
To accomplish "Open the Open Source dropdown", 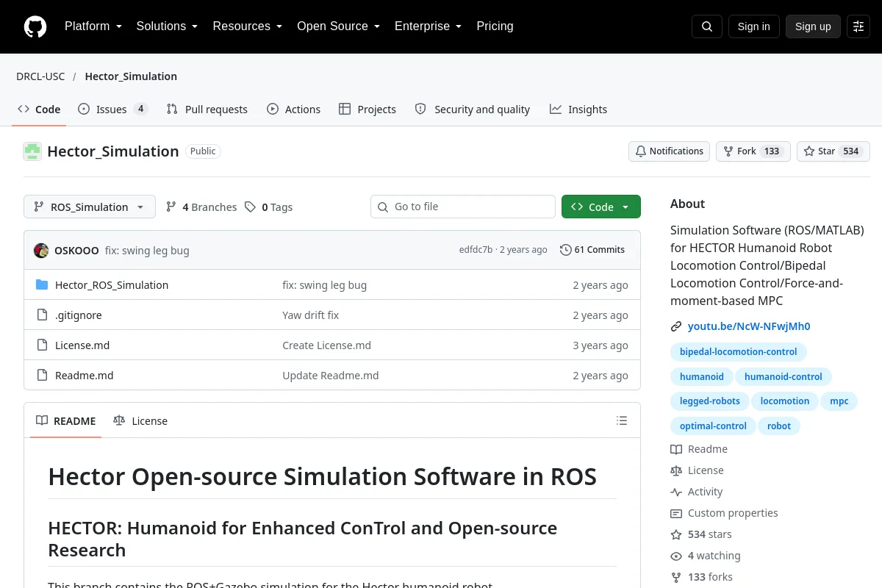I will [x=338, y=26].
